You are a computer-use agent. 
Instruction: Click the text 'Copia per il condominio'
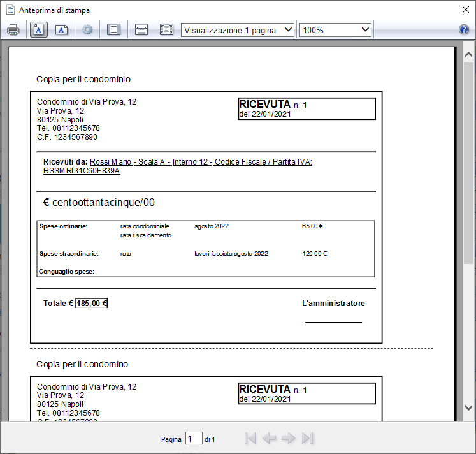point(83,79)
